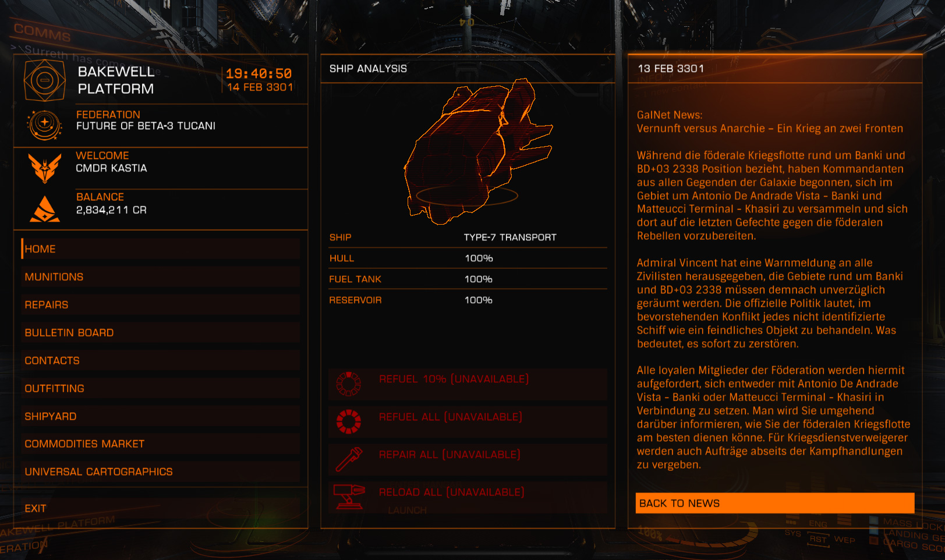This screenshot has height=560, width=945.
Task: Click the 14 FEB 3301 date
Action: coord(260,87)
